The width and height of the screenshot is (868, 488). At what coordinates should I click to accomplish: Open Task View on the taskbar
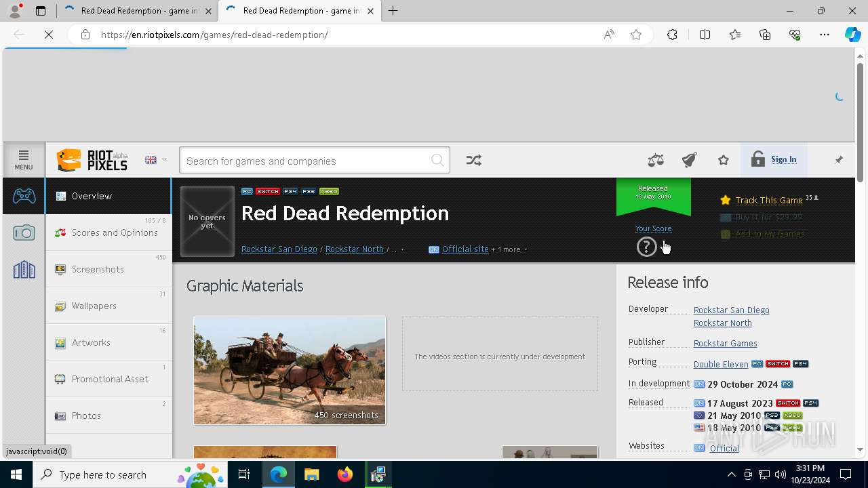[244, 474]
